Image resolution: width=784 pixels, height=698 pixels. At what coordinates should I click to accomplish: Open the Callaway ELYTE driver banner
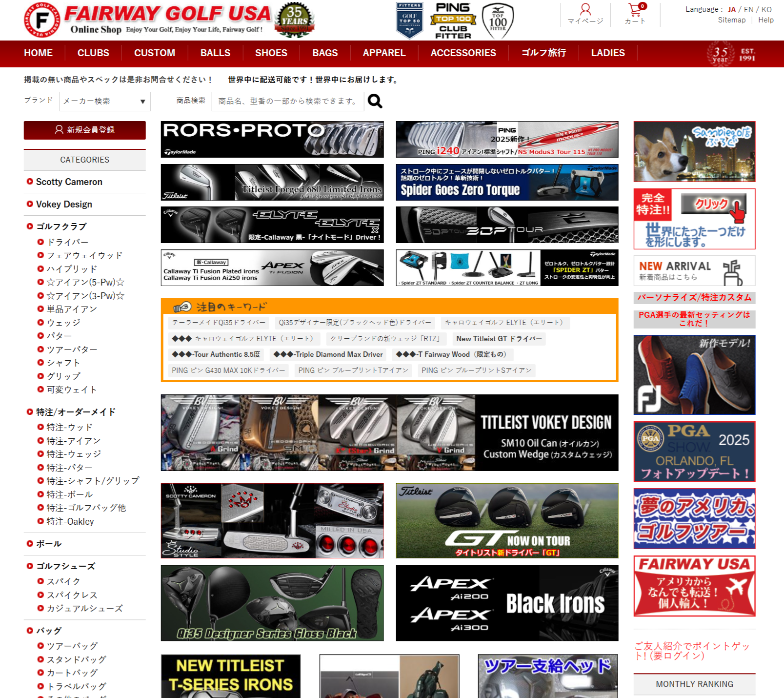tap(272, 225)
